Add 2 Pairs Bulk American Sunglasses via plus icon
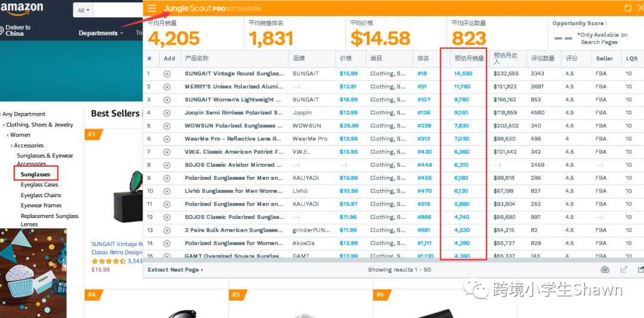 click(167, 230)
